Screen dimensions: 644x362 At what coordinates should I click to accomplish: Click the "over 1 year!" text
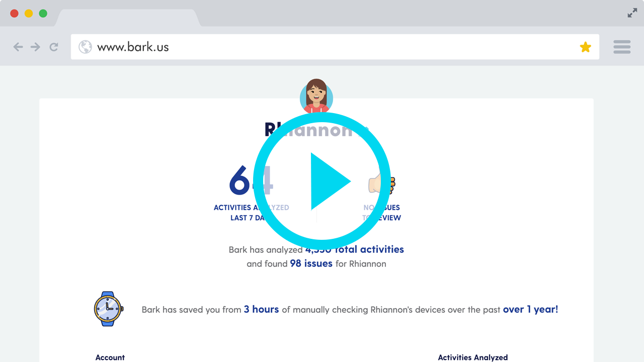[530, 309]
